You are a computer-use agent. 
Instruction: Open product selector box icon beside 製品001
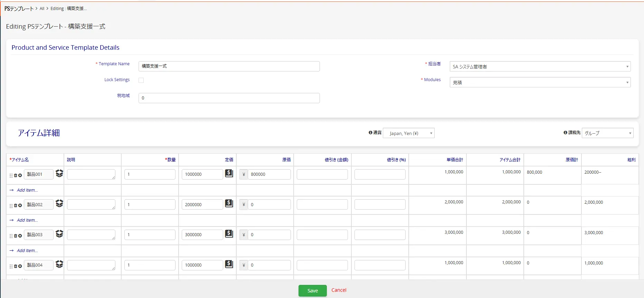pyautogui.click(x=59, y=173)
